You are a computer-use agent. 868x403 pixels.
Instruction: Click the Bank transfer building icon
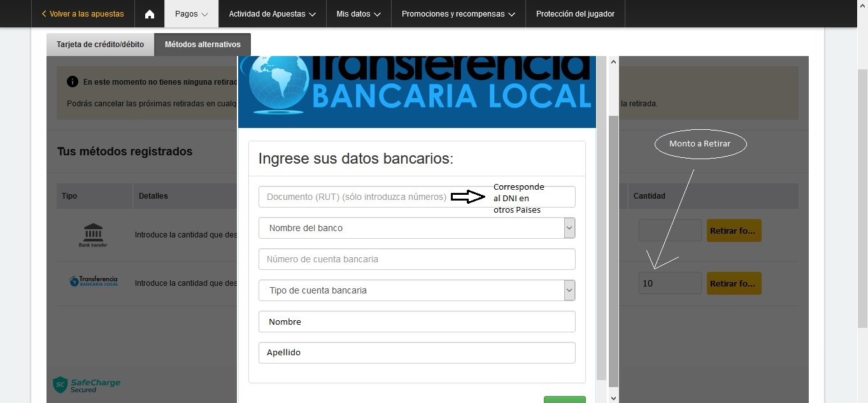pyautogui.click(x=93, y=235)
